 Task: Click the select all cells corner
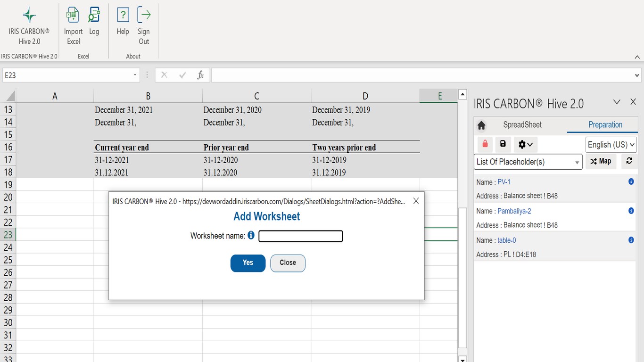(x=9, y=96)
